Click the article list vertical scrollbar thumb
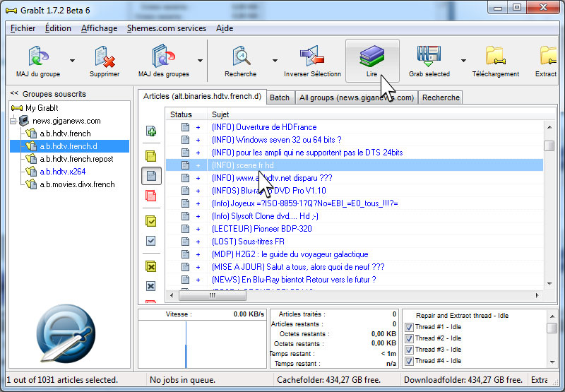Screen dimensions: 565x392 click(549, 145)
